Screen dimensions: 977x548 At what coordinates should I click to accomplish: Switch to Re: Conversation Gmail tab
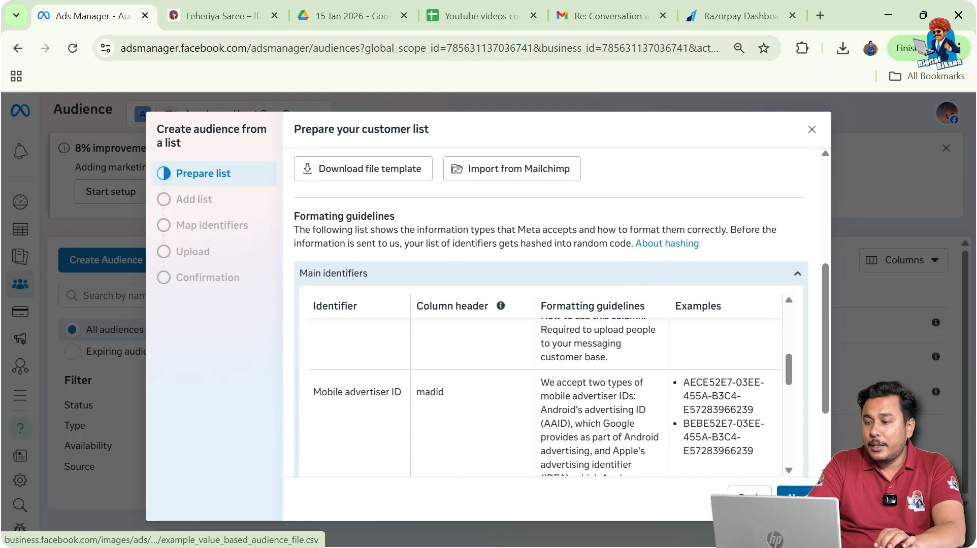(x=611, y=16)
